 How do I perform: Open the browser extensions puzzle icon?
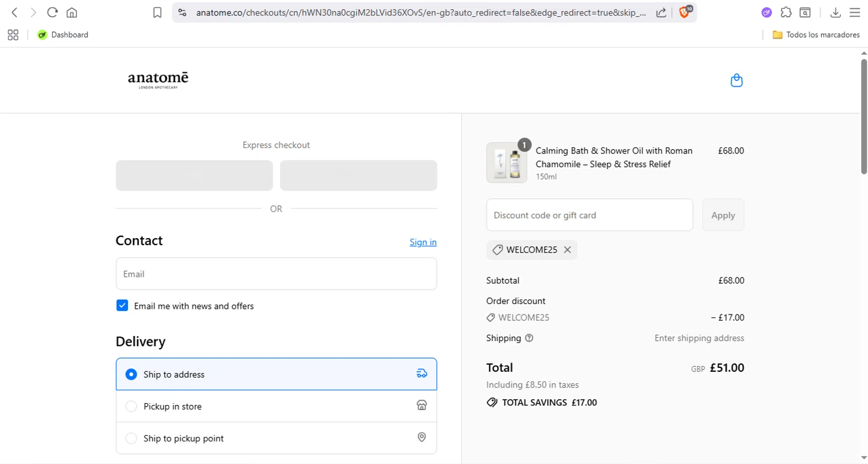[x=786, y=12]
